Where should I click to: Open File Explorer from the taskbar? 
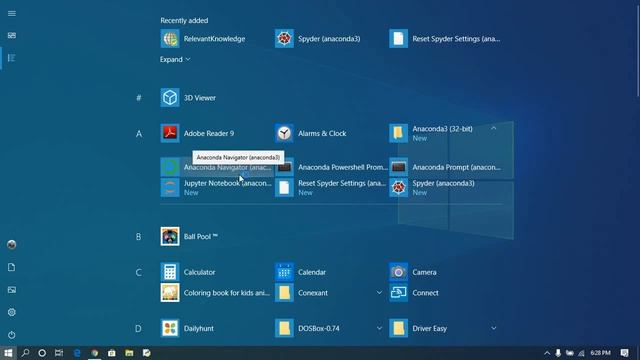click(x=129, y=353)
